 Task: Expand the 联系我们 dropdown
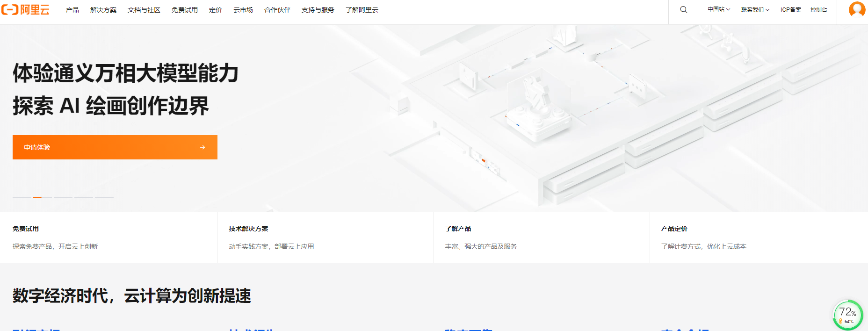click(755, 9)
